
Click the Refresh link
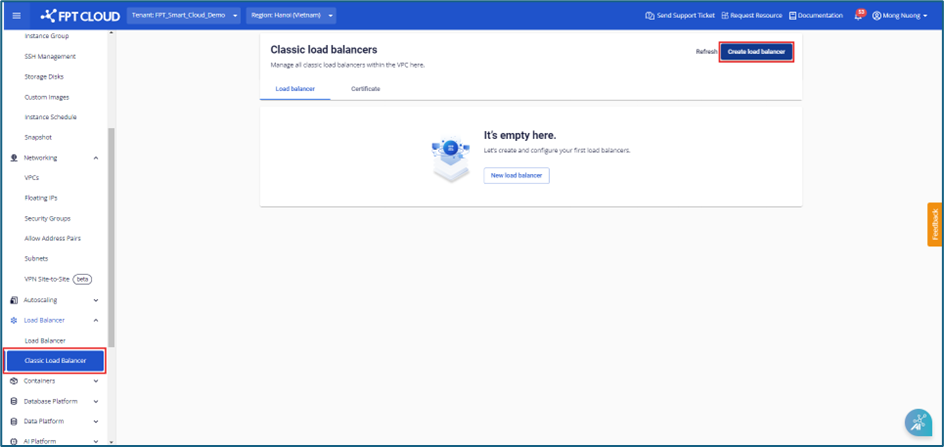706,51
